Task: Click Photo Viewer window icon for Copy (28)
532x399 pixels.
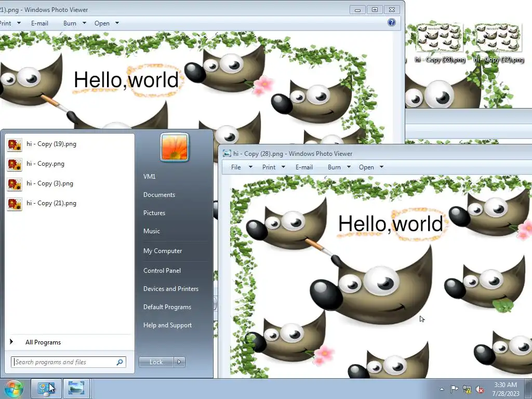Action: click(227, 153)
